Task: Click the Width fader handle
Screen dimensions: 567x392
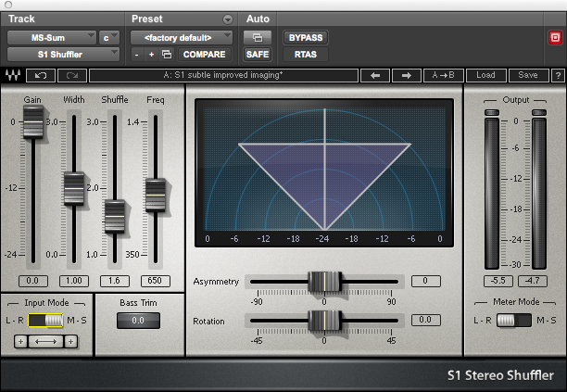Action: click(74, 189)
